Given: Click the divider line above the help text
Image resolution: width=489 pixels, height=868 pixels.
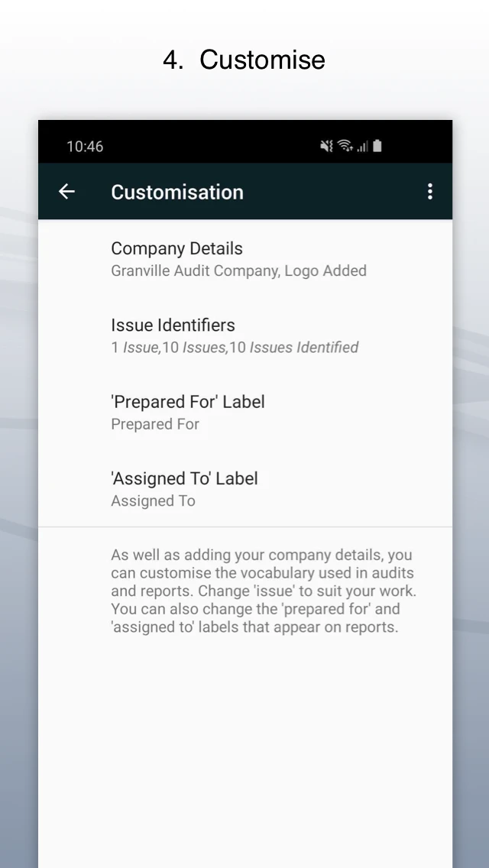Looking at the screenshot, I should [x=244, y=526].
